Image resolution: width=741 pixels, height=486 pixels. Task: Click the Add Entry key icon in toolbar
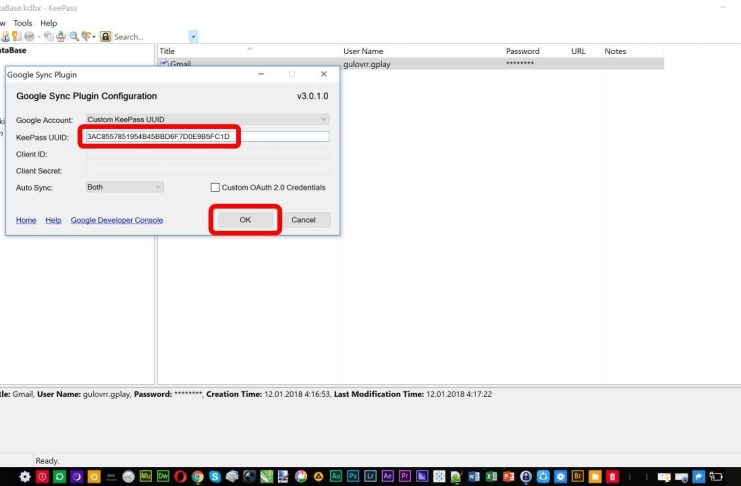17,36
